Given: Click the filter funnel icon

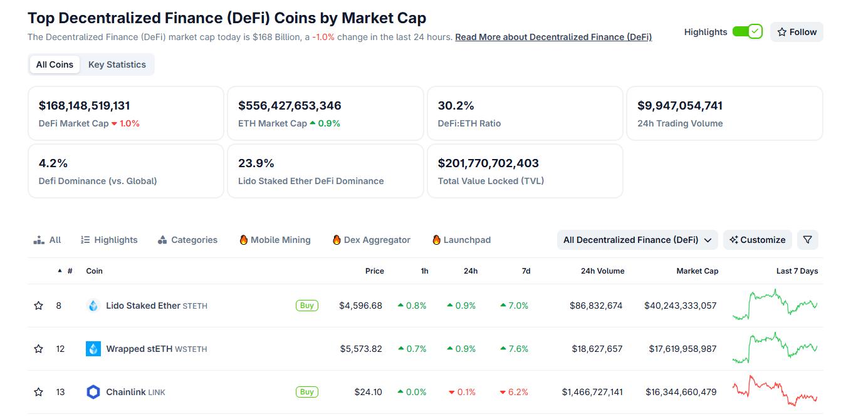Looking at the screenshot, I should coord(808,240).
